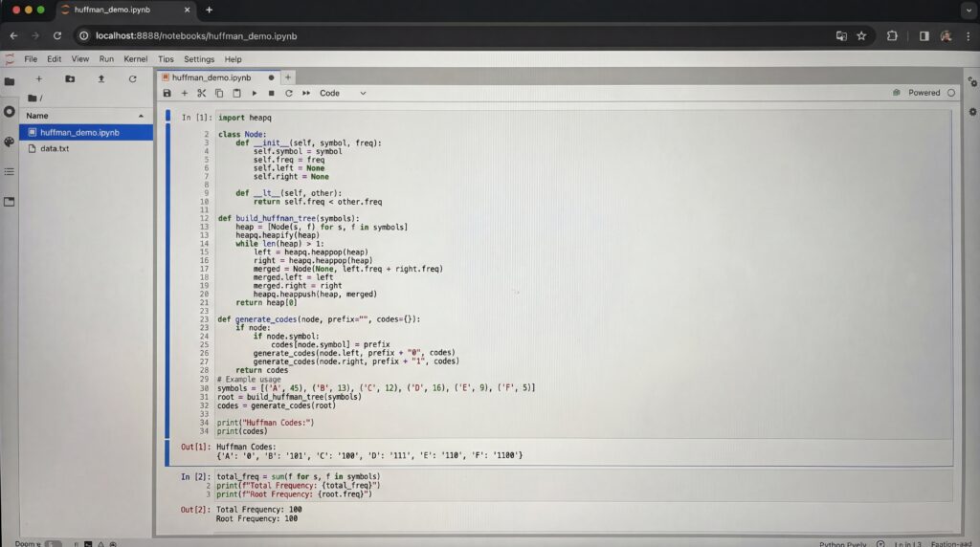Toggle the simple mode switch in status bar
This screenshot has width=980, height=547.
point(54,544)
